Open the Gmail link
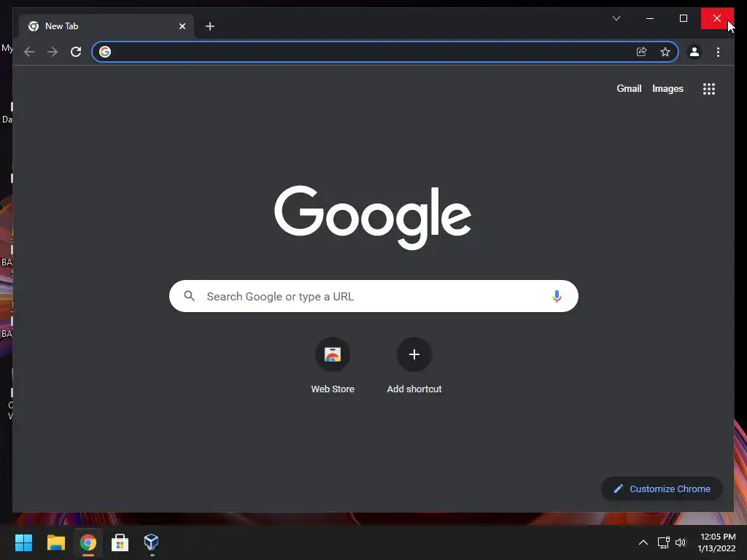Viewport: 747px width, 560px height. 629,88
